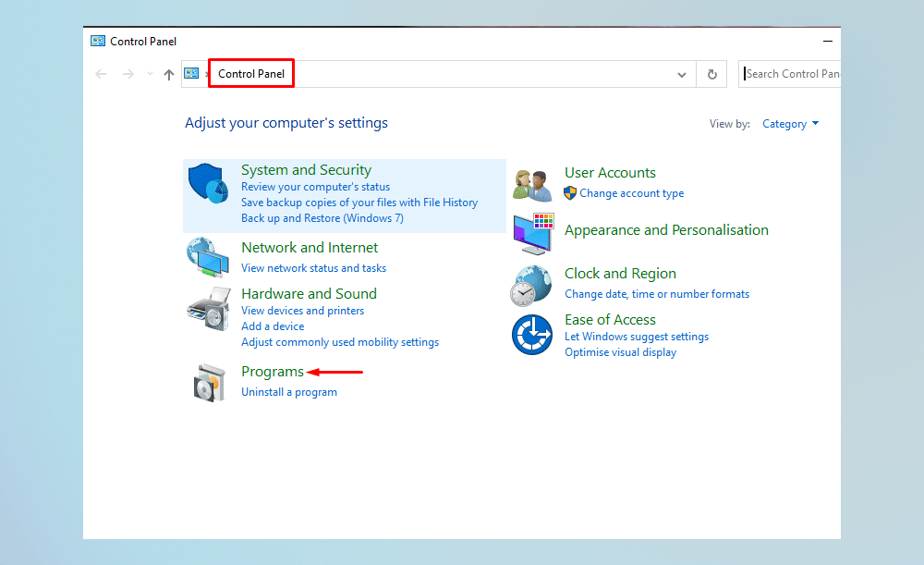Refresh the Control Panel view
924x565 pixels.
(711, 74)
